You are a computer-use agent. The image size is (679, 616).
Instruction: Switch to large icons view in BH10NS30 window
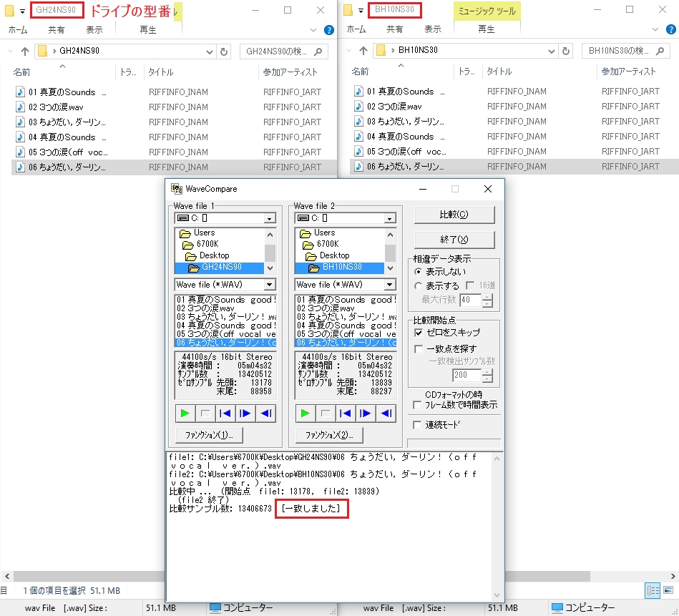point(668,590)
